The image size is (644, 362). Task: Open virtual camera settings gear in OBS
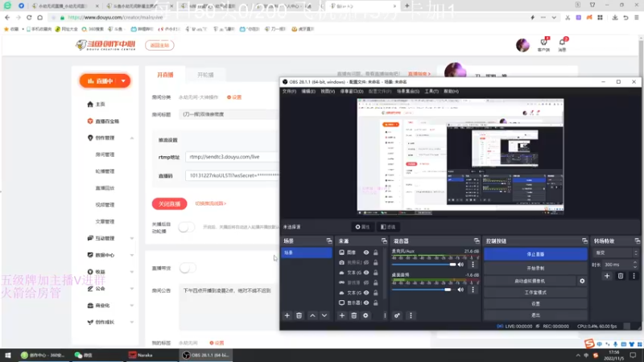tap(582, 281)
